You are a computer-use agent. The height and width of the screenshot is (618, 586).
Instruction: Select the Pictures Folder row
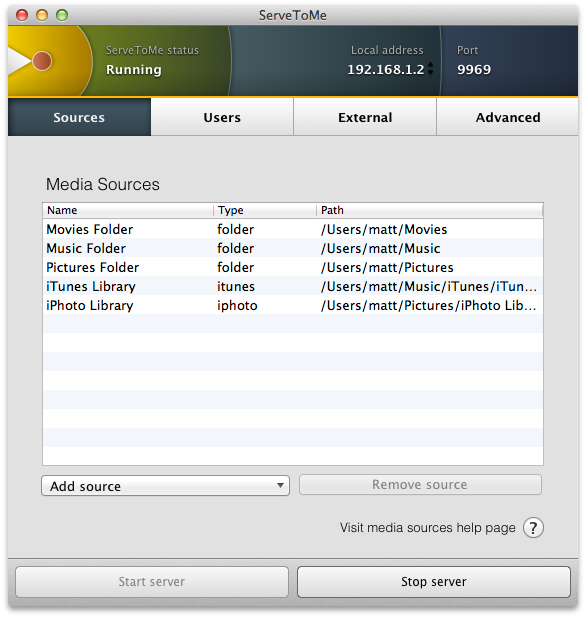293,267
